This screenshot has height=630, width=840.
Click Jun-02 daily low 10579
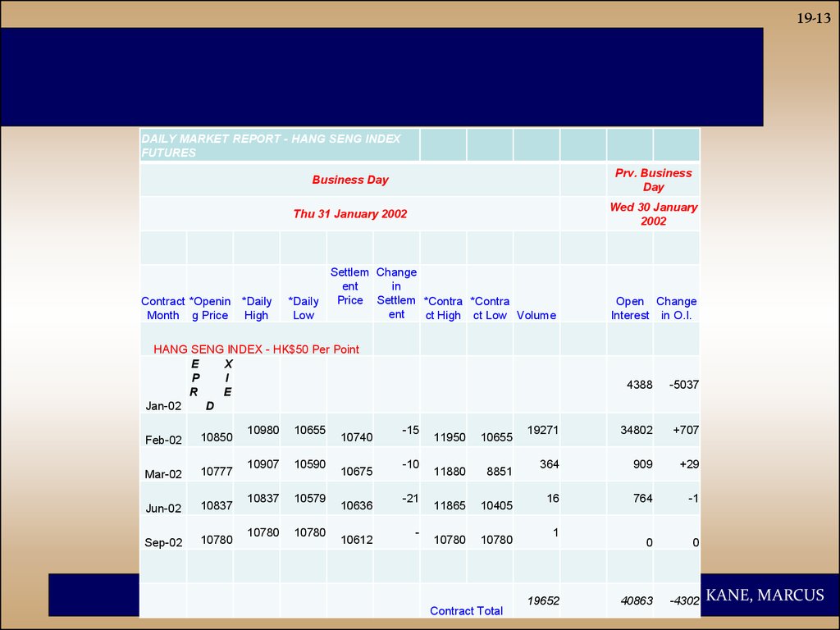[x=309, y=498]
